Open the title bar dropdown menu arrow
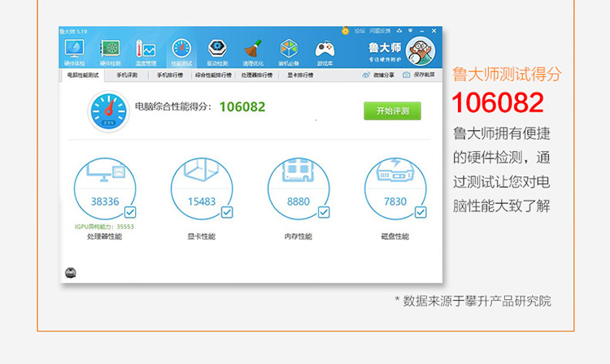Image resolution: width=610 pixels, height=364 pixels. (410, 31)
